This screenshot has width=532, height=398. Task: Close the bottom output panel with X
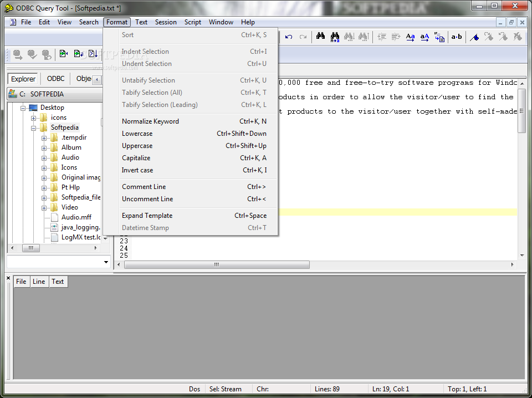(x=8, y=278)
